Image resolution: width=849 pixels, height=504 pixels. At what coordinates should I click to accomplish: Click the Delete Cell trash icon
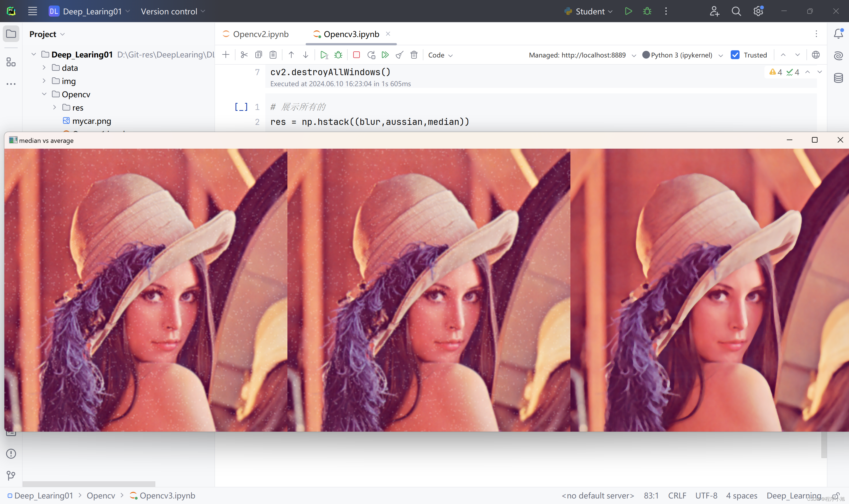point(414,55)
